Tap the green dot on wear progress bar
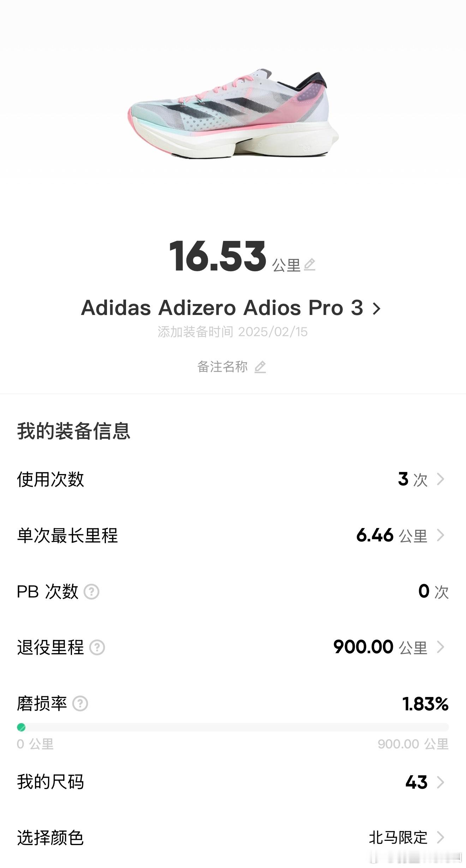The width and height of the screenshot is (466, 868). pyautogui.click(x=21, y=727)
